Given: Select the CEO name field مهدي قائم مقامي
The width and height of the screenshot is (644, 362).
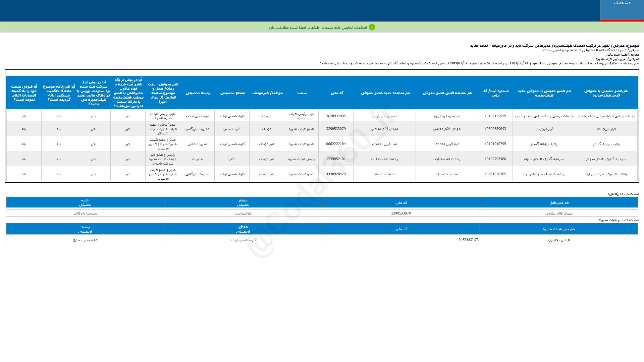Looking at the screenshot, I should (x=559, y=213).
